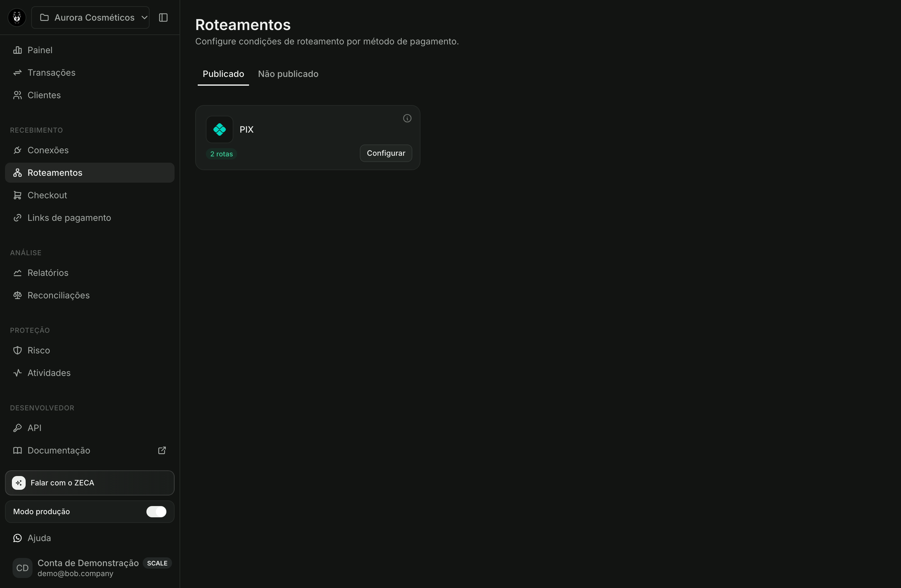Open Painel chart icon
901x588 pixels.
(x=18, y=50)
